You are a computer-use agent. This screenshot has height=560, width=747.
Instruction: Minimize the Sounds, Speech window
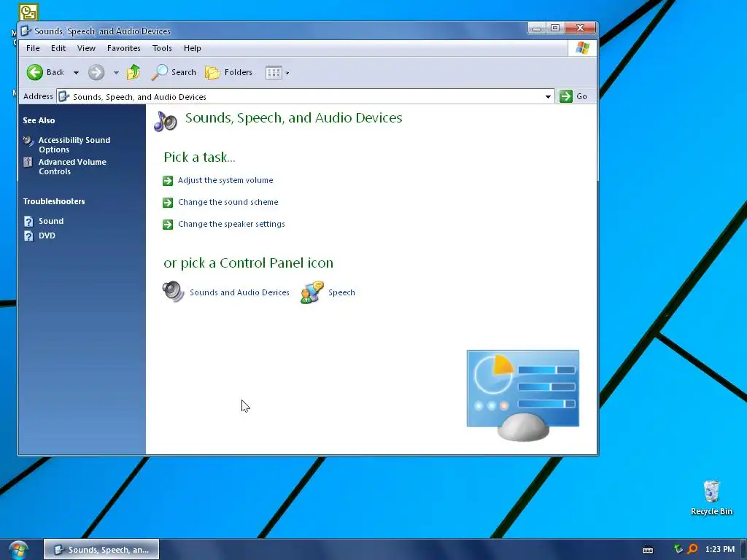[537, 28]
